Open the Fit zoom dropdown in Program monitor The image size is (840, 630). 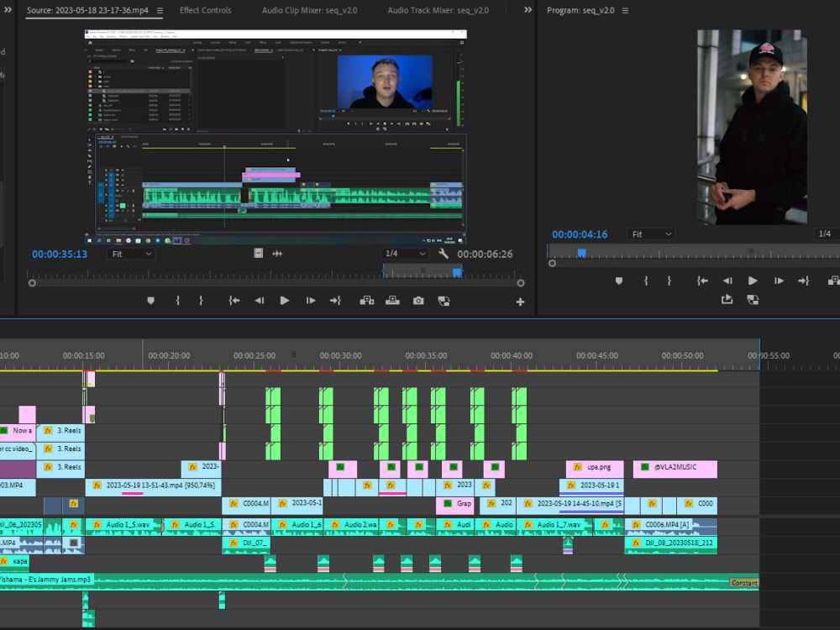(x=651, y=234)
